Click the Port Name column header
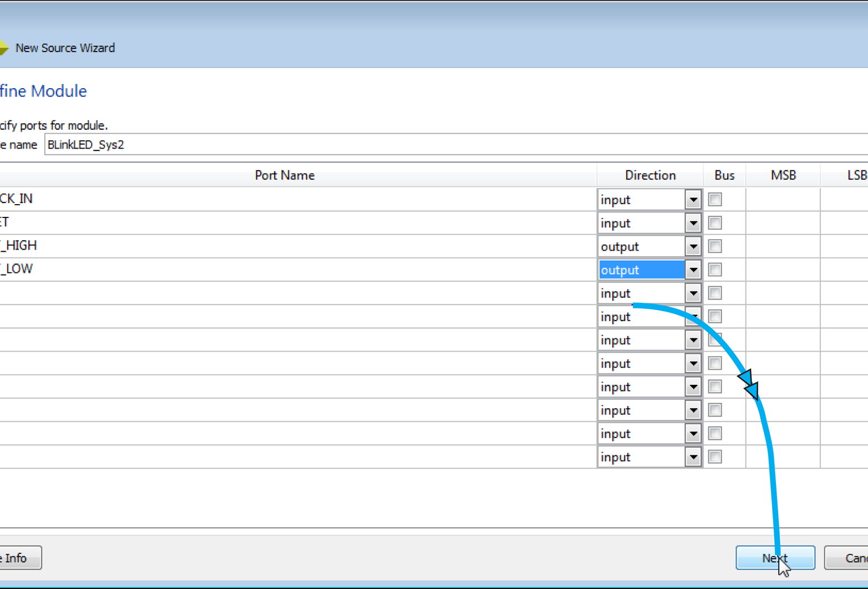This screenshot has height=589, width=868. [298, 175]
